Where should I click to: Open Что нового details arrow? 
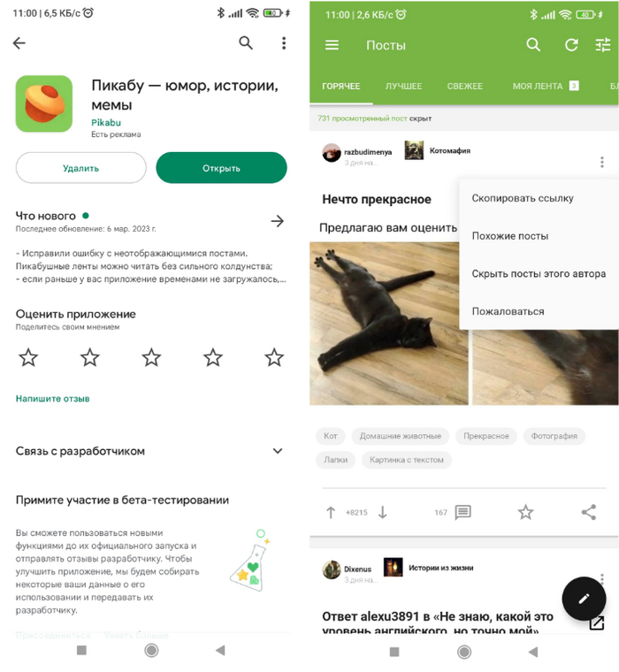(x=278, y=221)
